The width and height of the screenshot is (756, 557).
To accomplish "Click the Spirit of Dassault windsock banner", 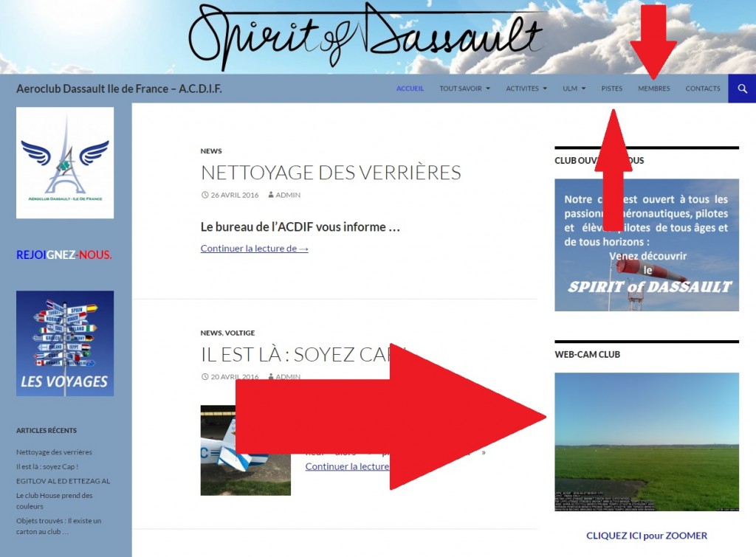I will coord(647,245).
